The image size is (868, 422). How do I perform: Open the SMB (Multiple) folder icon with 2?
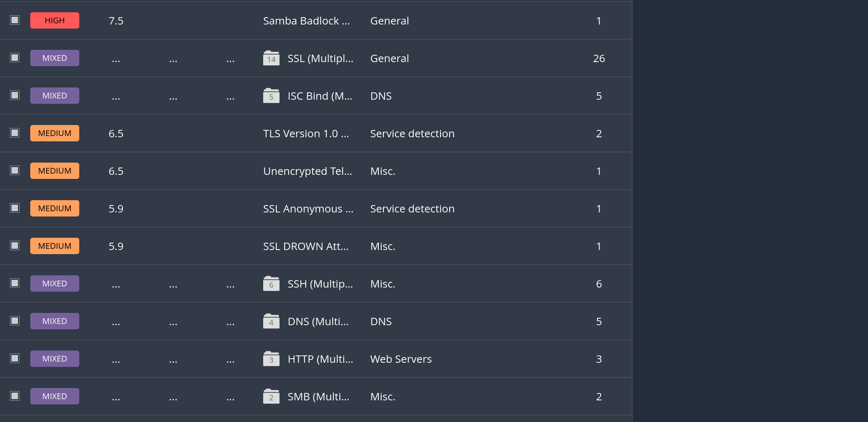point(271,397)
